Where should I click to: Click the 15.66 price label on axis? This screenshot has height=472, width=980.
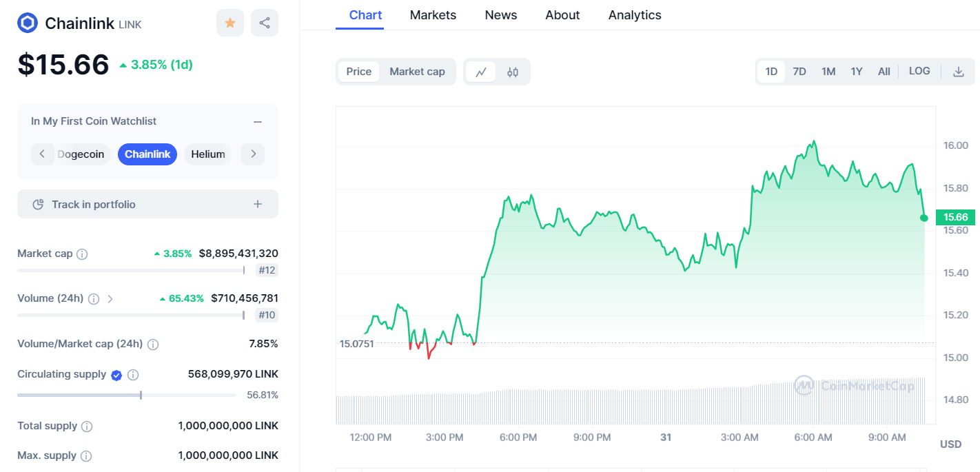tap(956, 217)
